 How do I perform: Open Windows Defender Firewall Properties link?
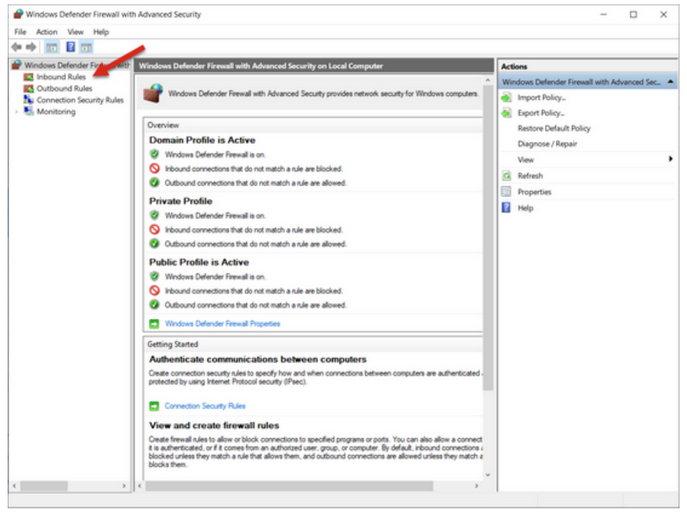coord(223,324)
